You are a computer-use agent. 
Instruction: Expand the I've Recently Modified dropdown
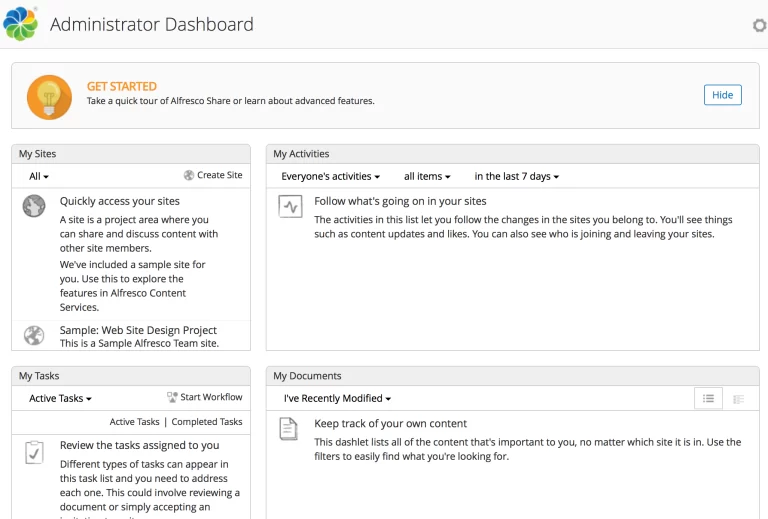[x=337, y=399]
